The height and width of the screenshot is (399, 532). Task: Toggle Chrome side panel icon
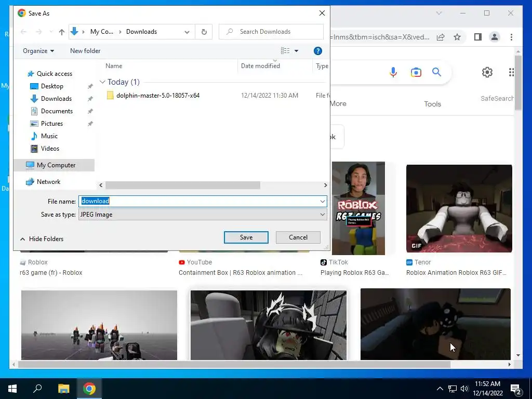(478, 37)
